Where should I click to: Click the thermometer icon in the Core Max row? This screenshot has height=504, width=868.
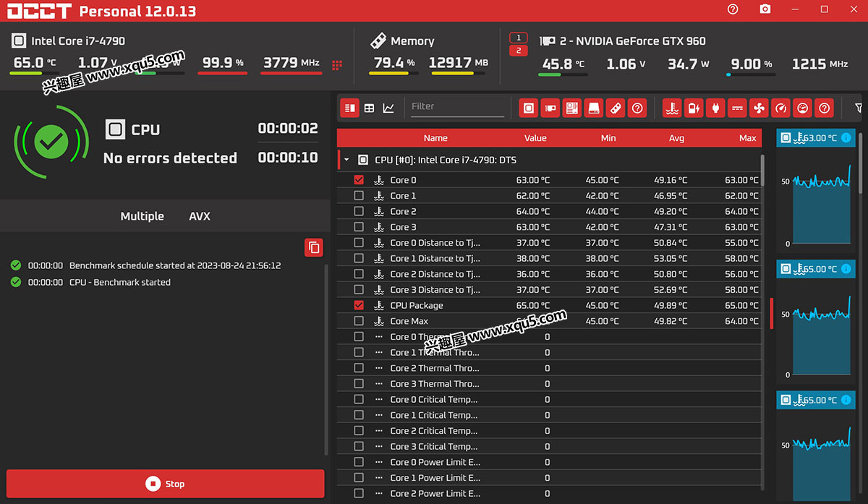[x=379, y=321]
